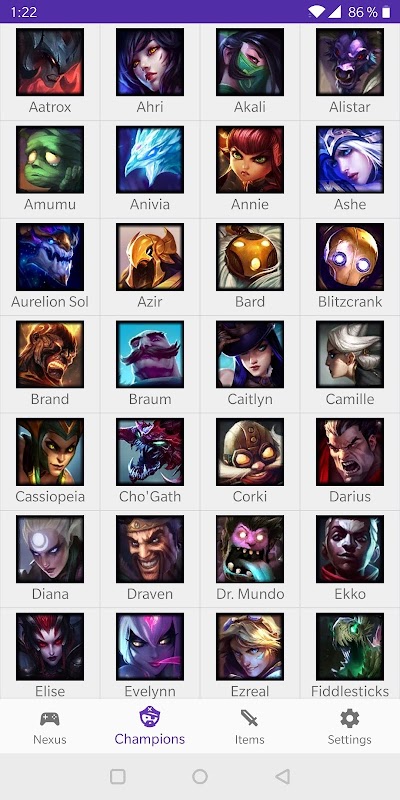Click the Caitlyn name label
This screenshot has height=800, width=400.
click(x=250, y=399)
